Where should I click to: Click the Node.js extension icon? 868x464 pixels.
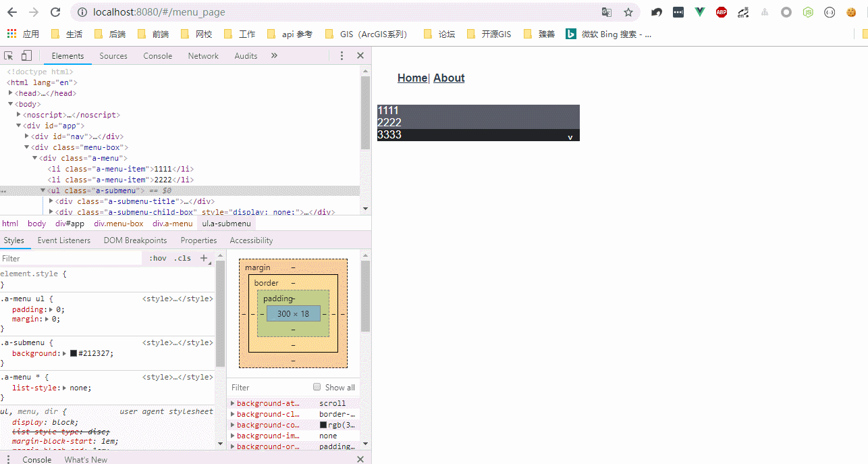[808, 12]
